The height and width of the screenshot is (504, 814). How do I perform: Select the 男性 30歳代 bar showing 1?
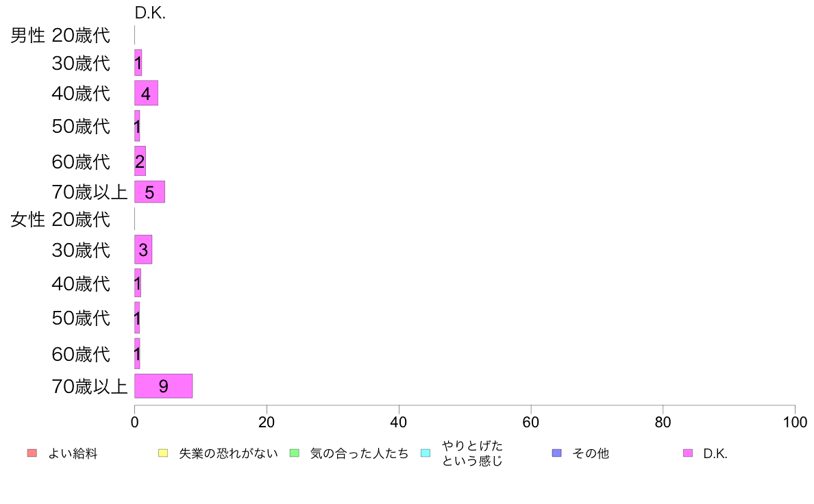click(138, 63)
